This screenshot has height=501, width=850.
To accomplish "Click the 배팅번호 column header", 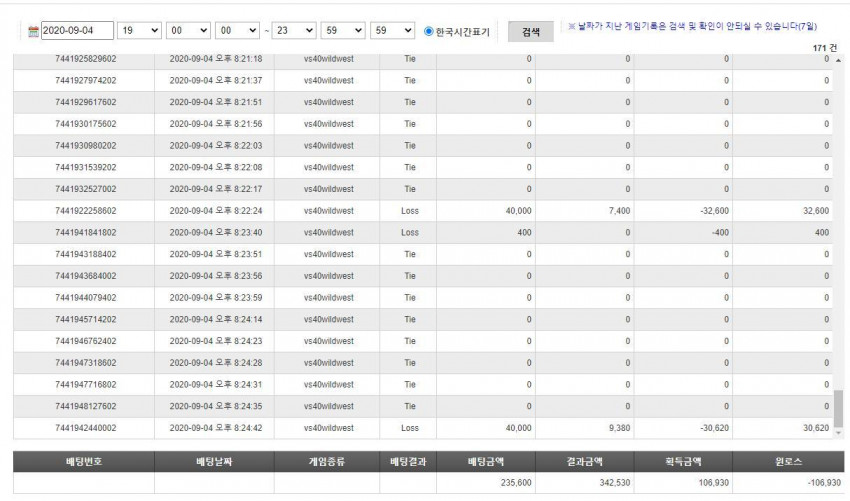I will (x=84, y=461).
